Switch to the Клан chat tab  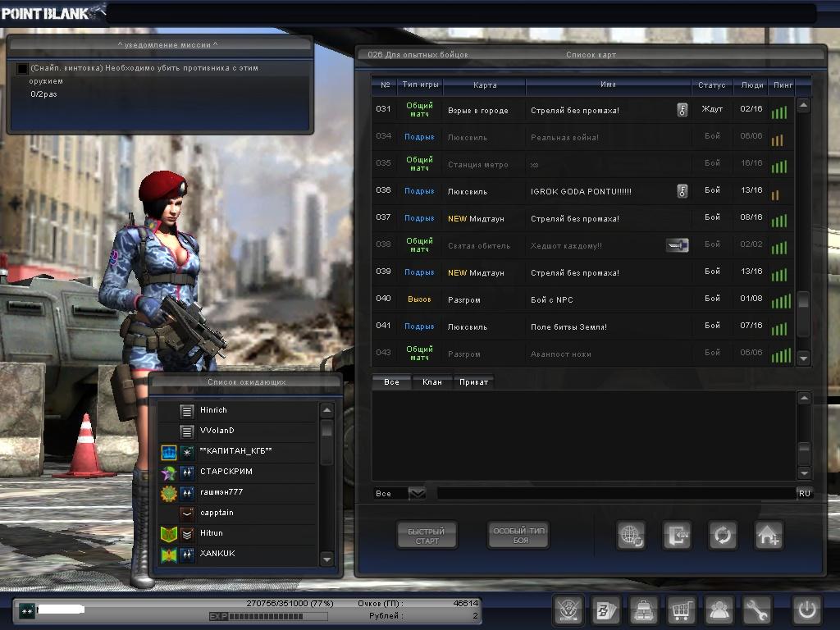(431, 382)
